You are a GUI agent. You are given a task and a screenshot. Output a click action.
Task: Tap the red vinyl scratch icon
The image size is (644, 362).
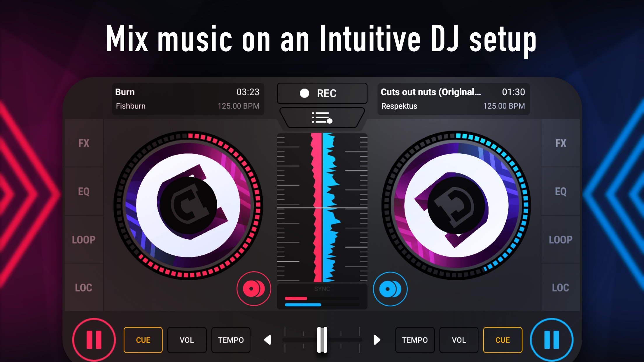pos(254,289)
